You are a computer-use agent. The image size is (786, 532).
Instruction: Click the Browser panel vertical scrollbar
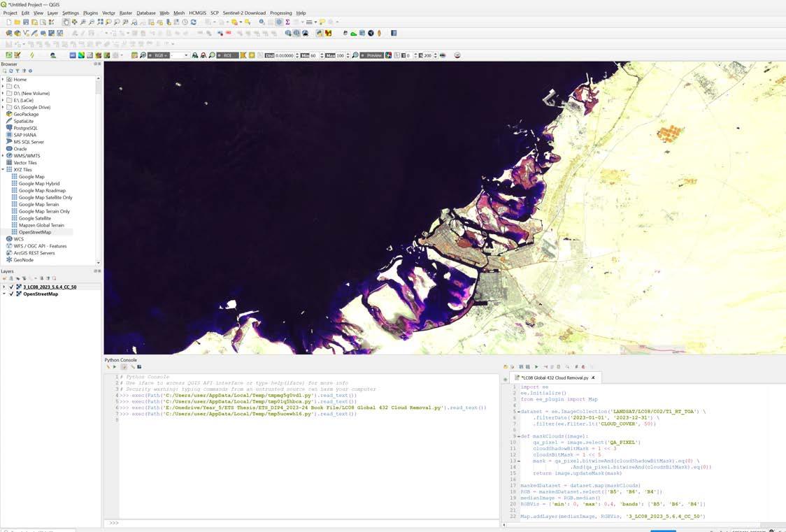(98, 171)
